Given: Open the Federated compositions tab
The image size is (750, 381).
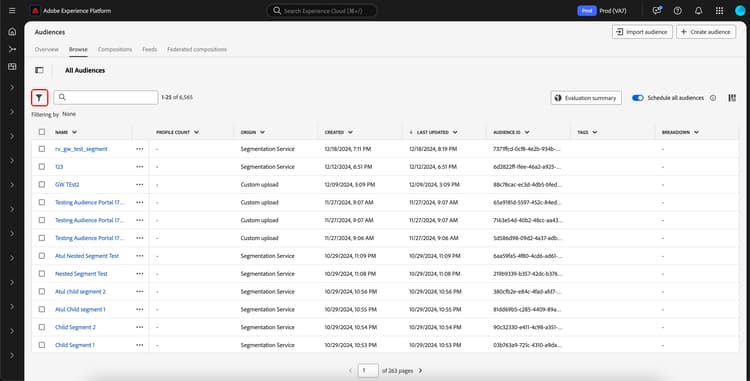Looking at the screenshot, I should pos(197,49).
